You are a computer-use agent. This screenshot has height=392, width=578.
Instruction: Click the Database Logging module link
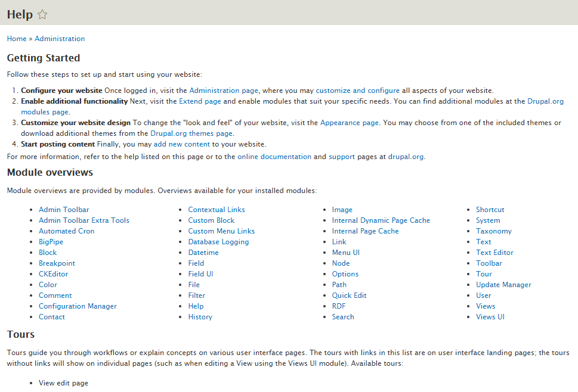tap(218, 242)
